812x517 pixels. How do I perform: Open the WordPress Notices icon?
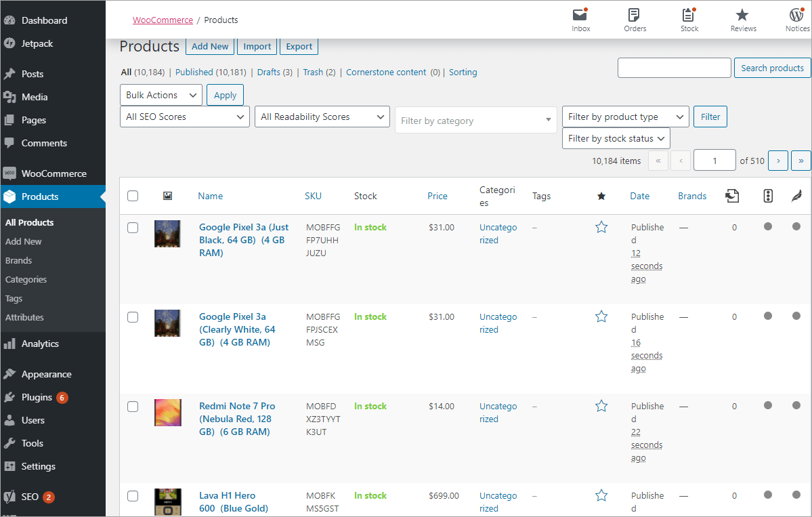tap(796, 14)
